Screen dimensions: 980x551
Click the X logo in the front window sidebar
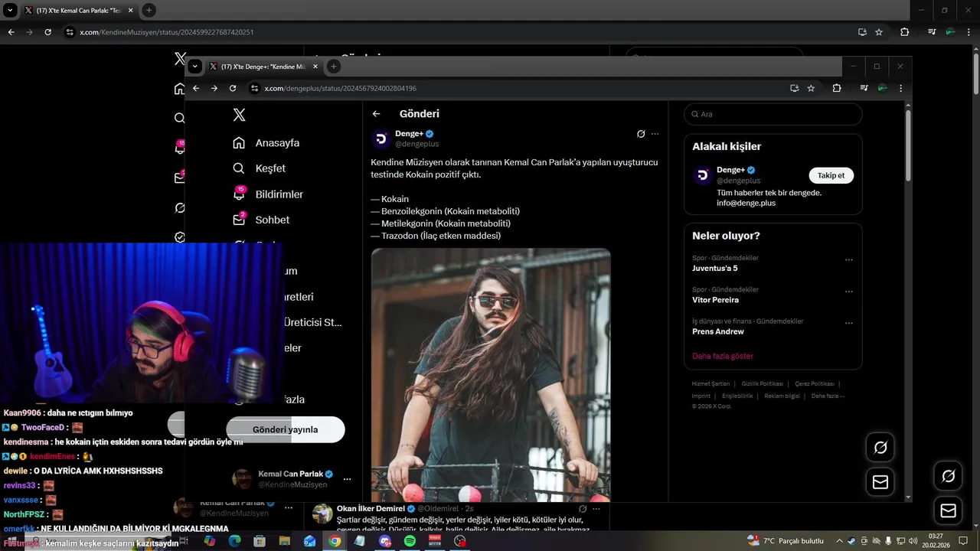click(x=239, y=115)
